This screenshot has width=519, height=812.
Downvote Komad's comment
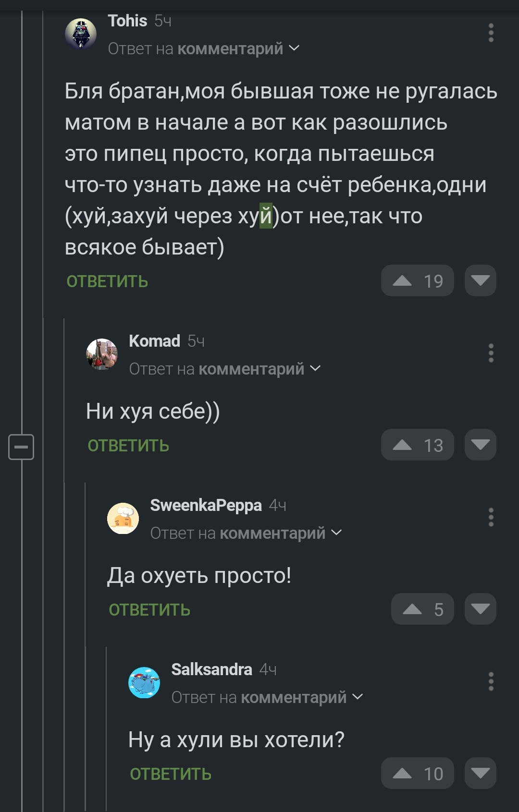click(480, 445)
